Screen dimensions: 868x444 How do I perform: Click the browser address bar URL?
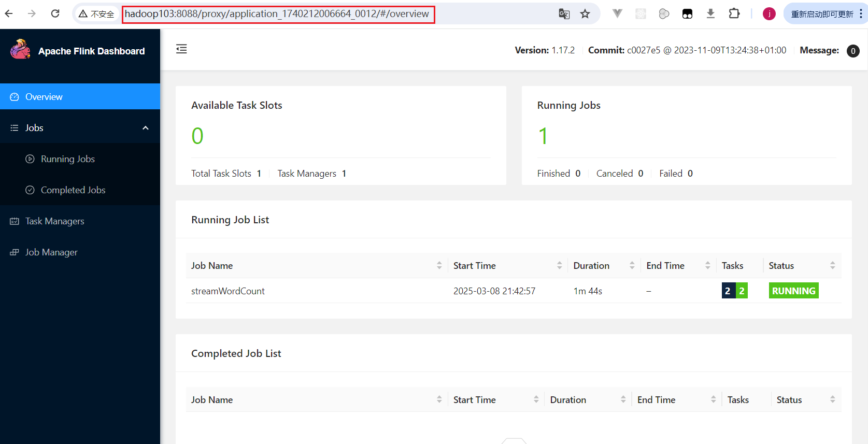277,14
